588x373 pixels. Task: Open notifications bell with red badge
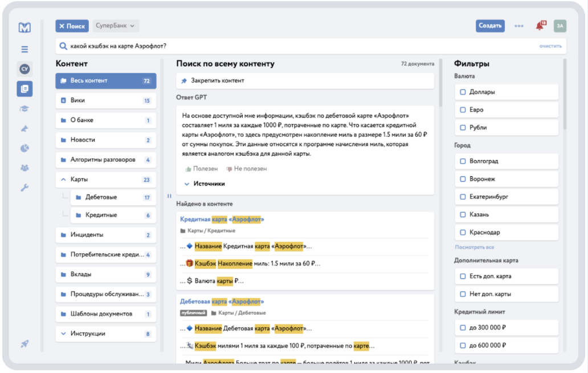tap(540, 26)
